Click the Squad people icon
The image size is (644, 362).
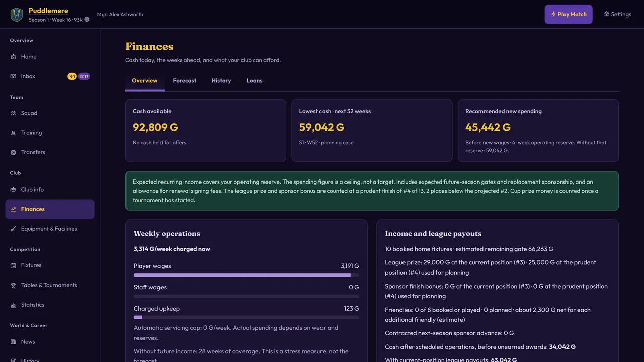pyautogui.click(x=13, y=113)
